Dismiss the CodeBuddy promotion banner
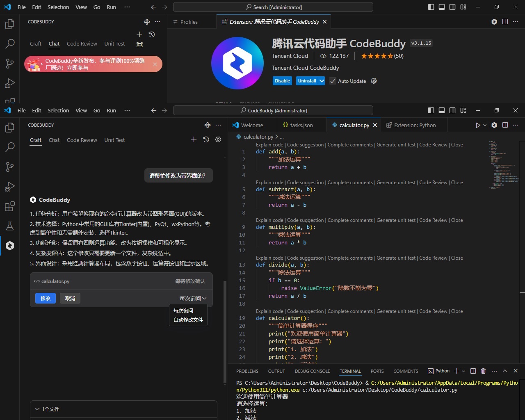 (x=155, y=64)
